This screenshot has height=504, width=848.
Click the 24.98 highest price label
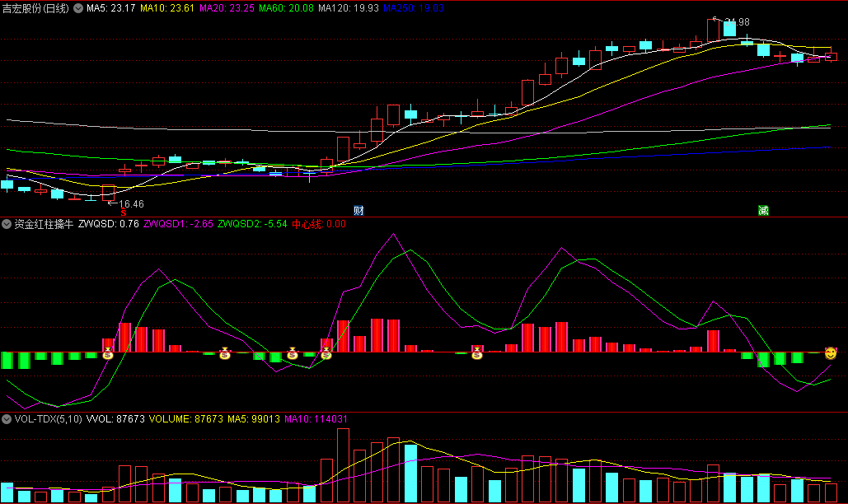tap(737, 22)
